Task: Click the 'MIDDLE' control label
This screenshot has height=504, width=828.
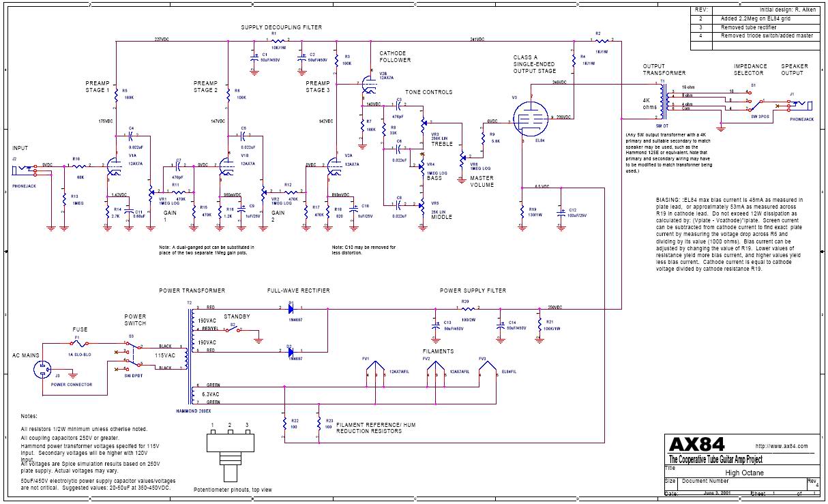Action: point(442,216)
